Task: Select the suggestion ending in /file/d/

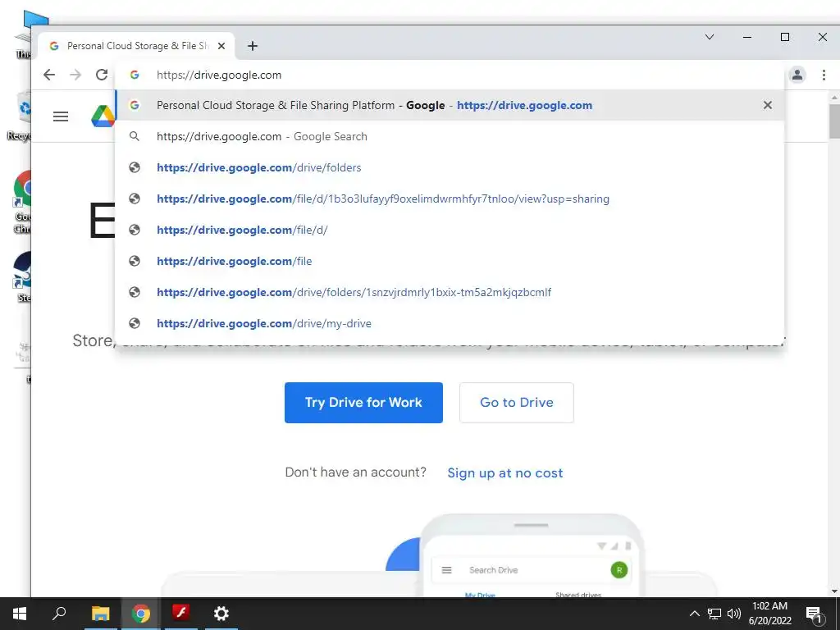Action: tap(450, 230)
